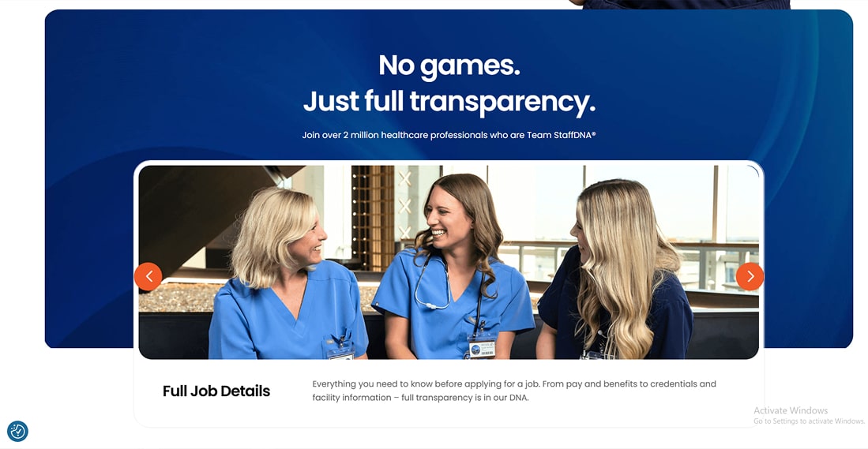Click the blonde nurse in light blue scrubs

pos(287,275)
